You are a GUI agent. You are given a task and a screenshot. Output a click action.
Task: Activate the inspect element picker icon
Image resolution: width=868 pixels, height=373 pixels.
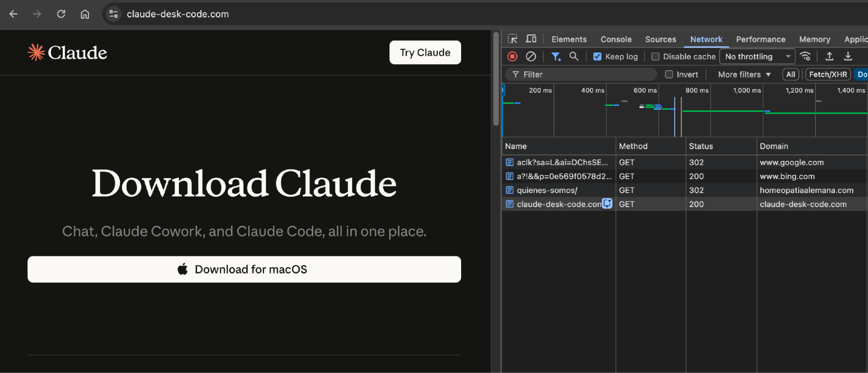point(512,39)
